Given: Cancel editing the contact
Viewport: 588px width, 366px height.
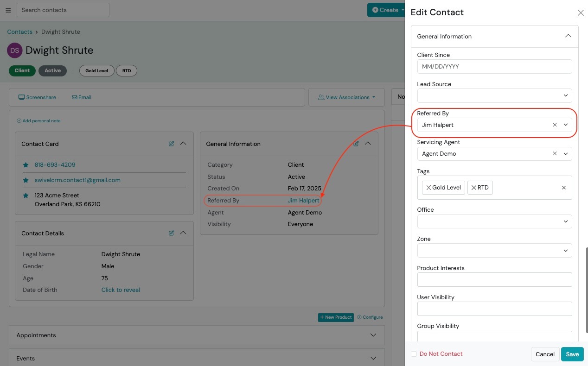Looking at the screenshot, I should point(545,354).
